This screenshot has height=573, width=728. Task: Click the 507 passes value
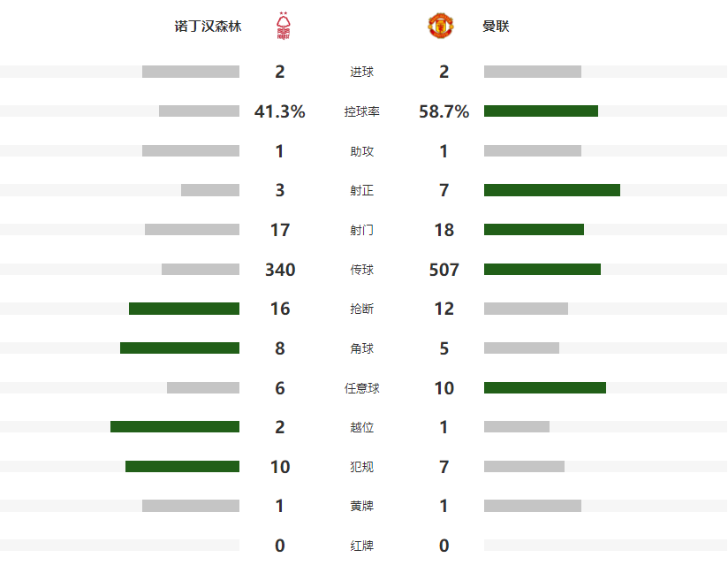[444, 270]
